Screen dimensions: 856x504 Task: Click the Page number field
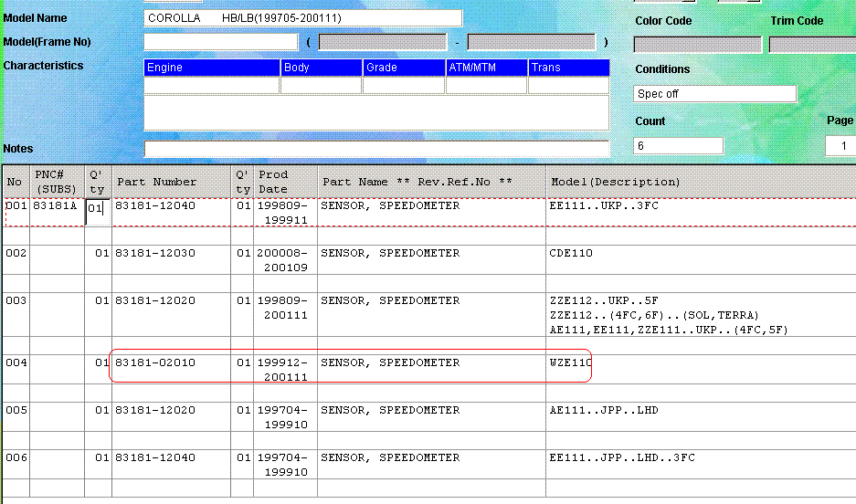[x=840, y=146]
